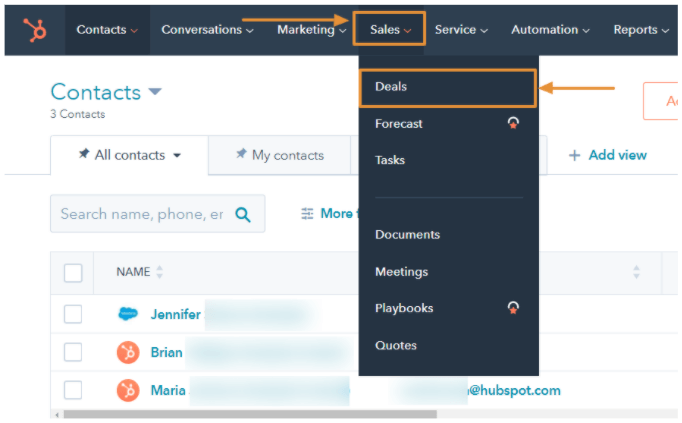This screenshot has height=423, width=682.
Task: Open the Reports navigation menu
Action: coord(641,30)
